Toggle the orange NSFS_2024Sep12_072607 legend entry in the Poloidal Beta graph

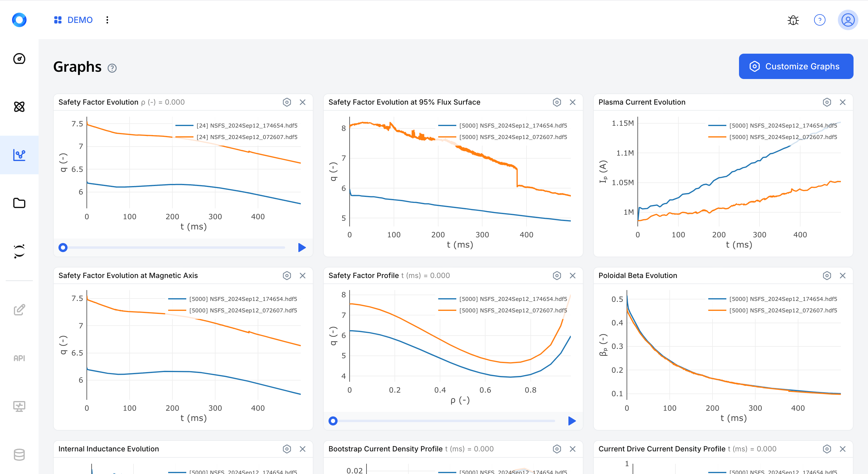[x=773, y=310]
